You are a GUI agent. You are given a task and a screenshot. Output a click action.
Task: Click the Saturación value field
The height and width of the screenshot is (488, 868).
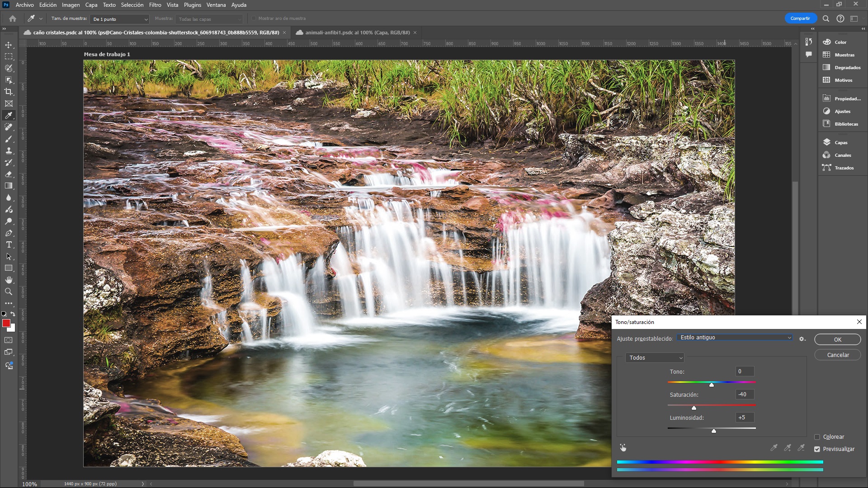click(745, 394)
